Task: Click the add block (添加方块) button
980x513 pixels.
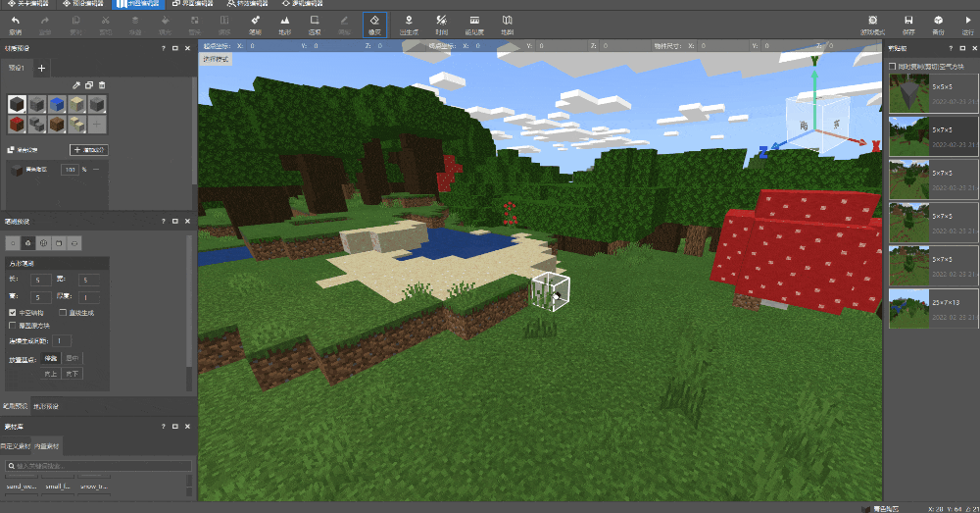Action: click(89, 150)
